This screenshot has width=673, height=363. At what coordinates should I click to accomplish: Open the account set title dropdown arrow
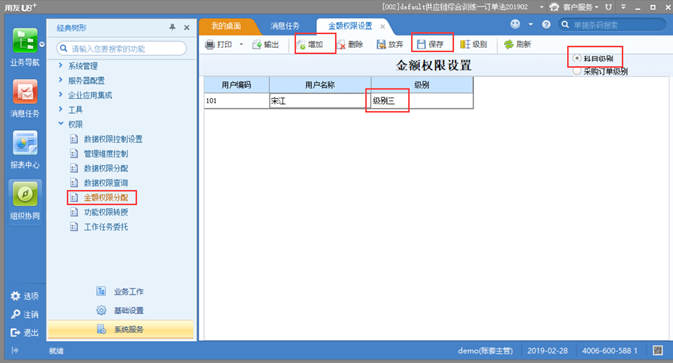pyautogui.click(x=541, y=7)
